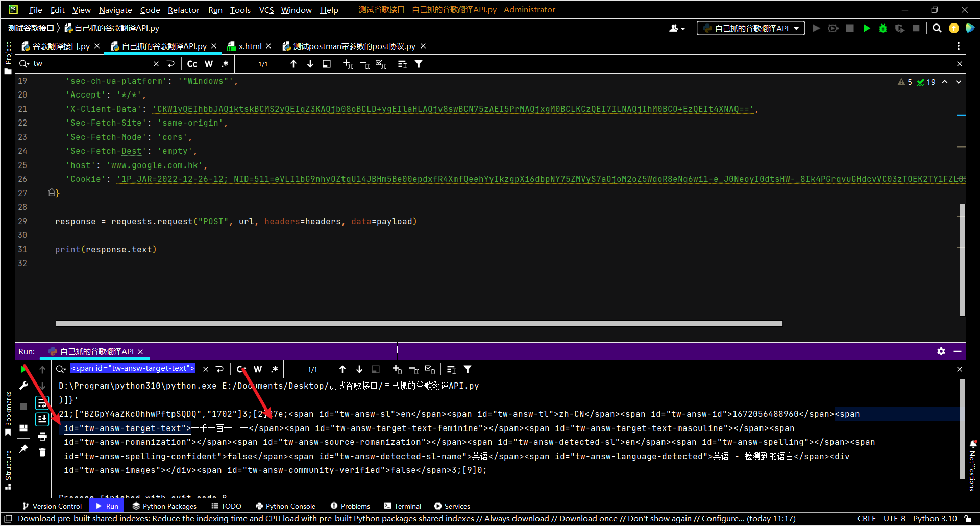Run the current configuration with green play button
The height and width of the screenshot is (526, 980).
tap(867, 29)
